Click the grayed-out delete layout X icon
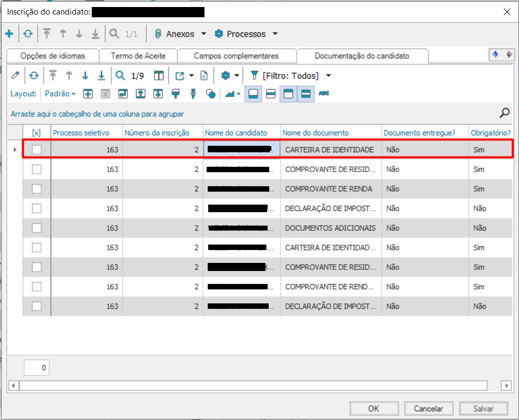Image resolution: width=519 pixels, height=420 pixels. pos(105,94)
